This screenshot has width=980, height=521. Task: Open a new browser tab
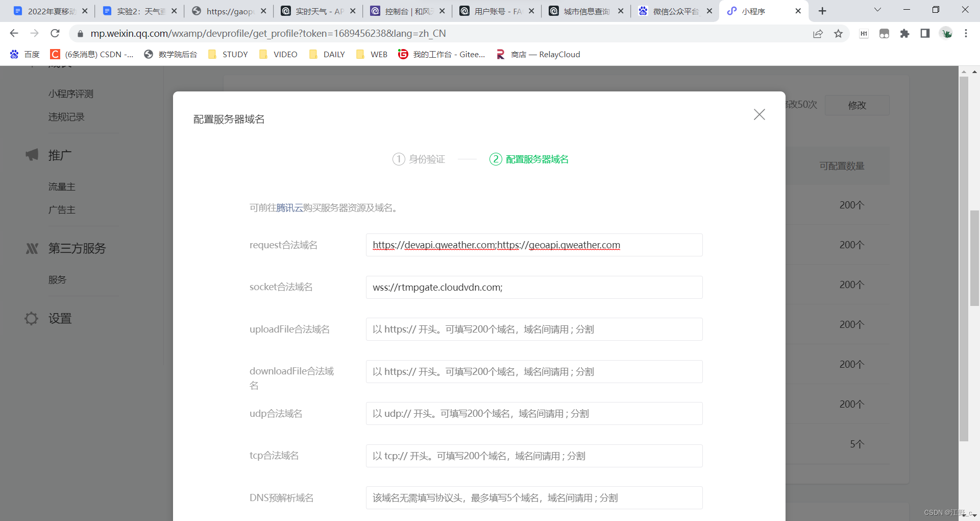click(822, 11)
